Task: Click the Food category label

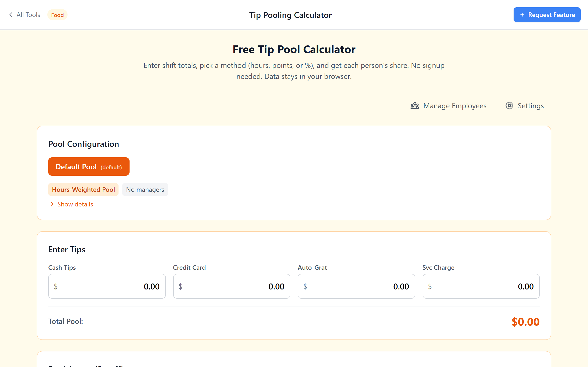Action: (57, 15)
